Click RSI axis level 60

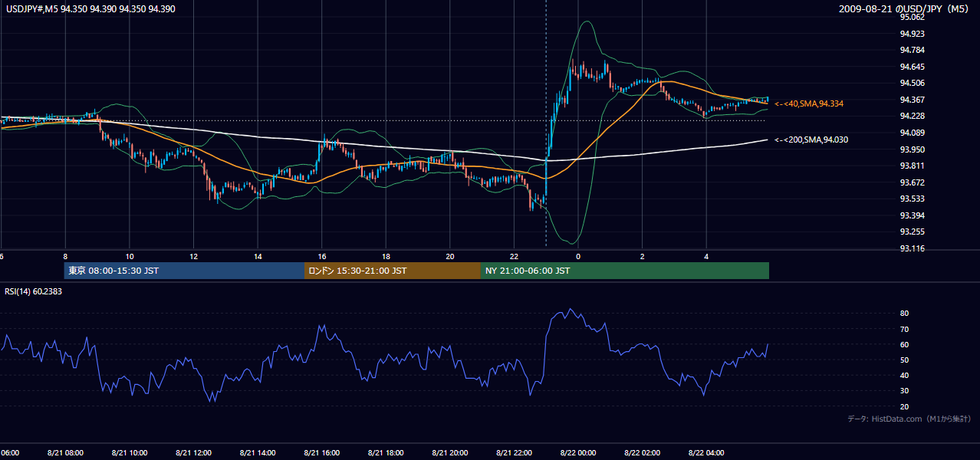[904, 344]
